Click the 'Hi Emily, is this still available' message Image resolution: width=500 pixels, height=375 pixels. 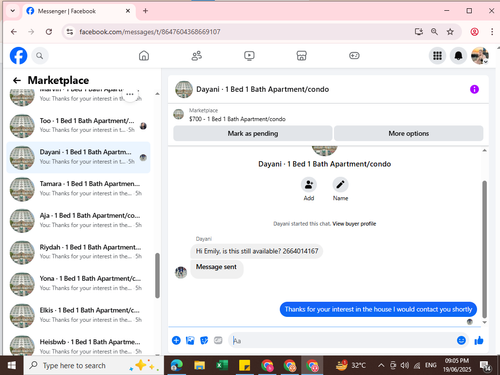(x=257, y=251)
